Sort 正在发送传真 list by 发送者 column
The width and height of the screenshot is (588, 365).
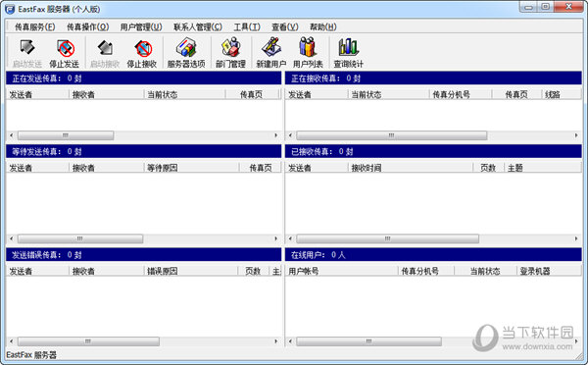[37, 94]
